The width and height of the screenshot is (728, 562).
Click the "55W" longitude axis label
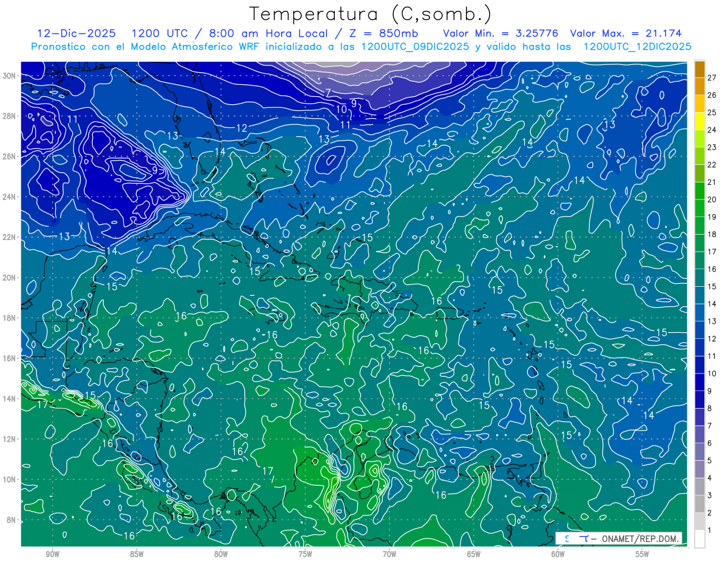642,554
